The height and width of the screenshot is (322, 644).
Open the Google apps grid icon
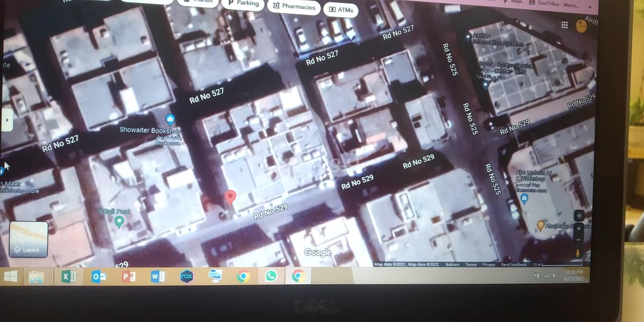[x=564, y=25]
